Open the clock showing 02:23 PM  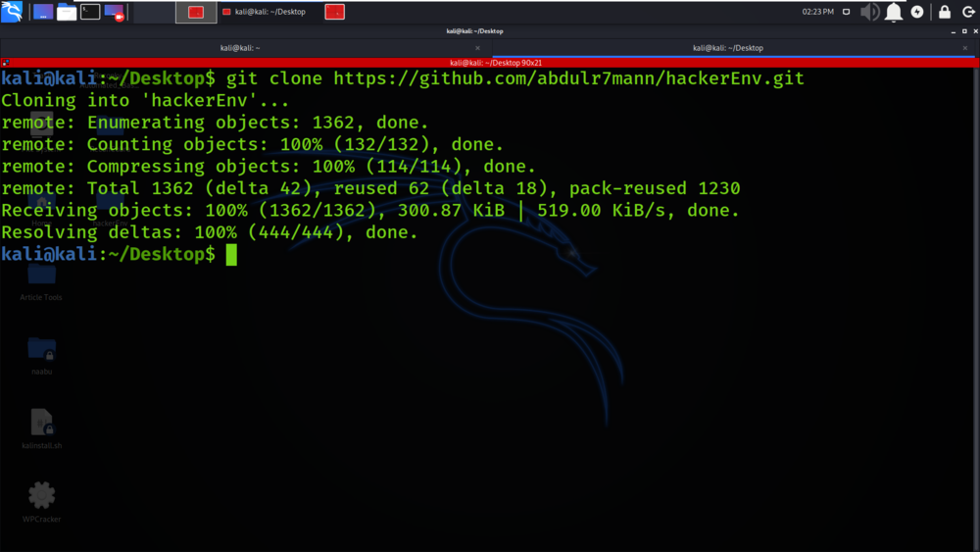pos(817,12)
